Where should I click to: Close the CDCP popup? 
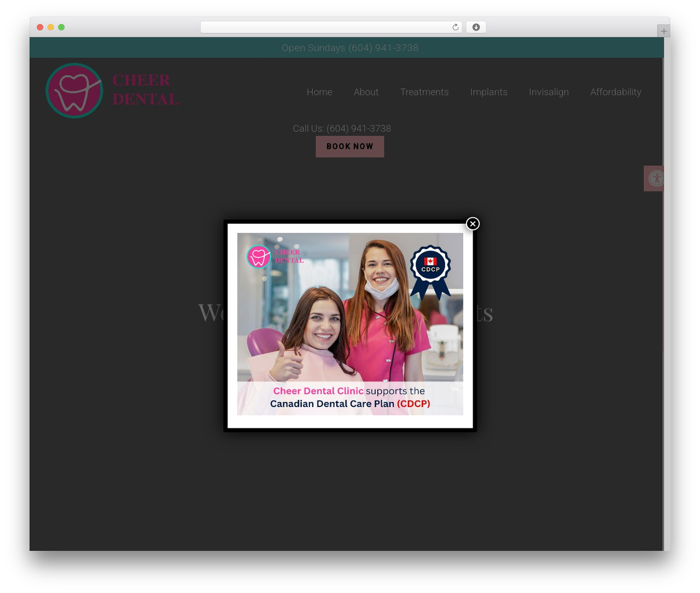[472, 224]
